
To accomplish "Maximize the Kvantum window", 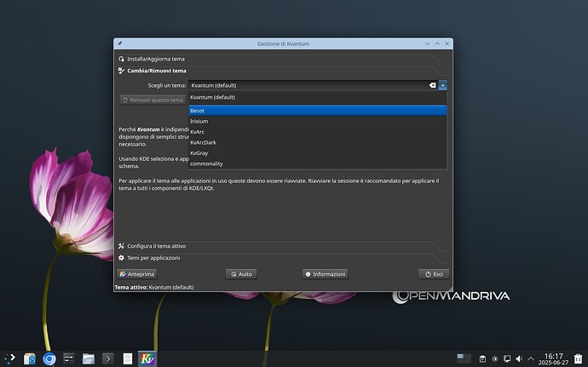I will tap(437, 43).
